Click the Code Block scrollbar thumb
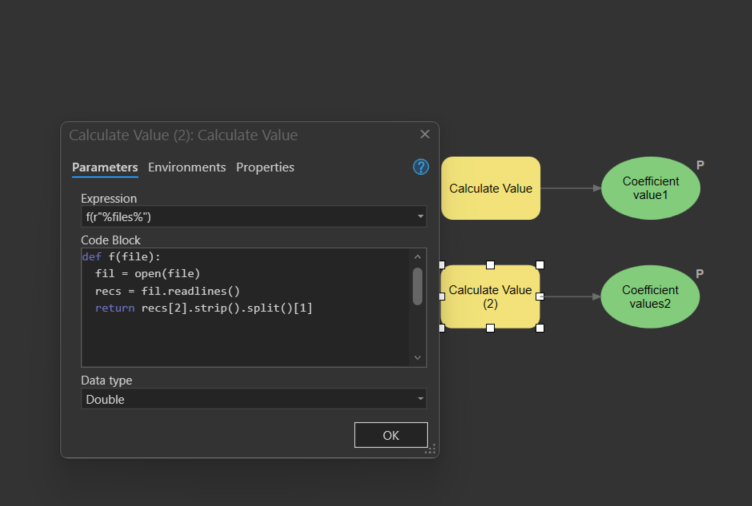The width and height of the screenshot is (752, 506). [417, 286]
